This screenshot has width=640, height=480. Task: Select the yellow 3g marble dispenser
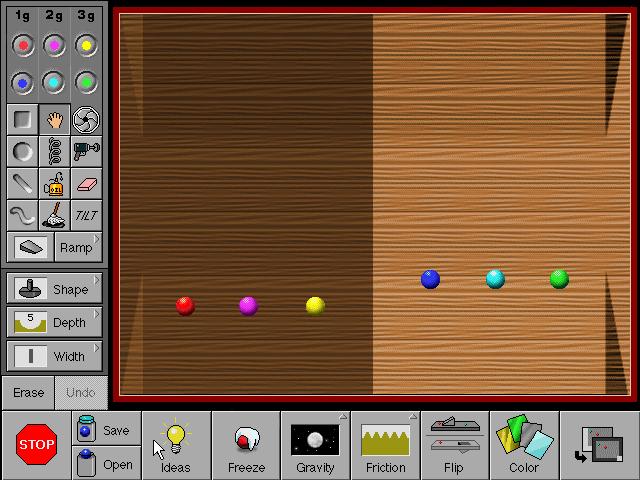86,45
